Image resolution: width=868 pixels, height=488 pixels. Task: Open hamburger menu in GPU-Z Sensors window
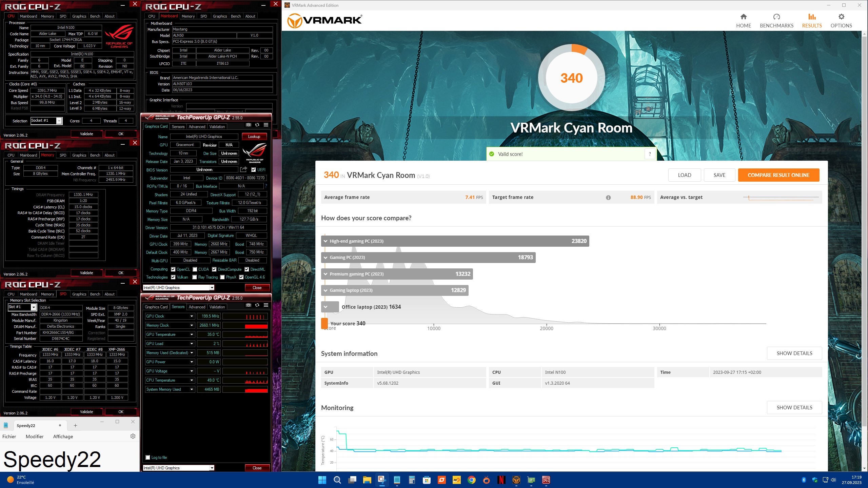pos(266,305)
